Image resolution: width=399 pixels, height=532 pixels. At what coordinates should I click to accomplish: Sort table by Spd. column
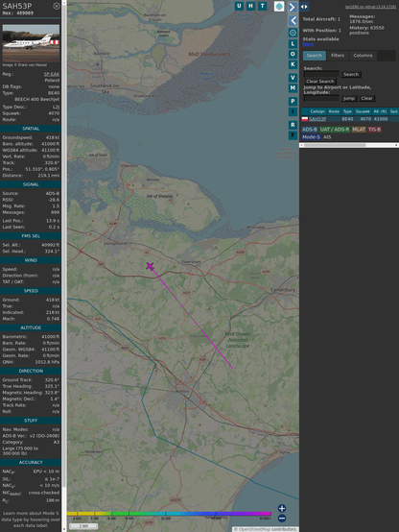[393, 111]
